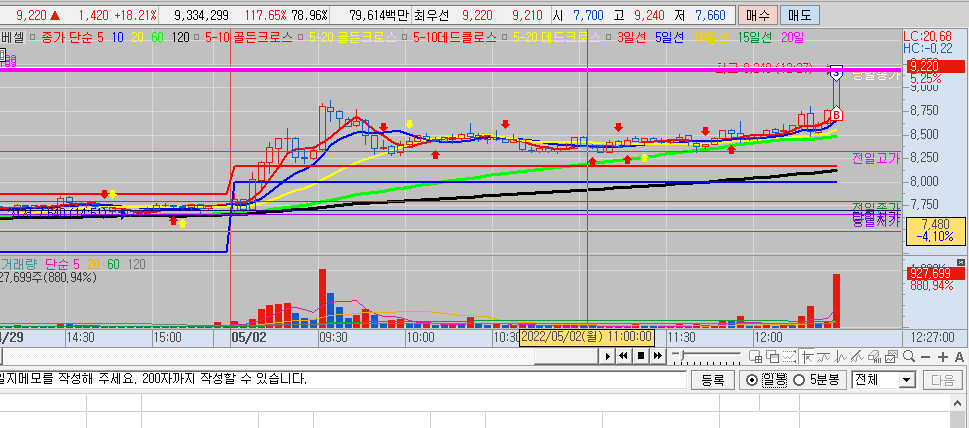The width and height of the screenshot is (969, 428).
Task: Click the 5일선 blue legend label
Action: (x=668, y=37)
